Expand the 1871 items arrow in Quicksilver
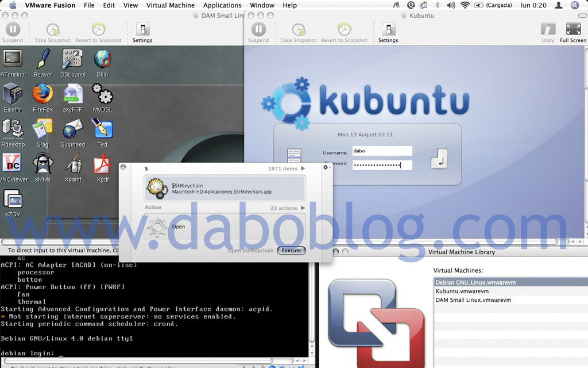 click(303, 168)
